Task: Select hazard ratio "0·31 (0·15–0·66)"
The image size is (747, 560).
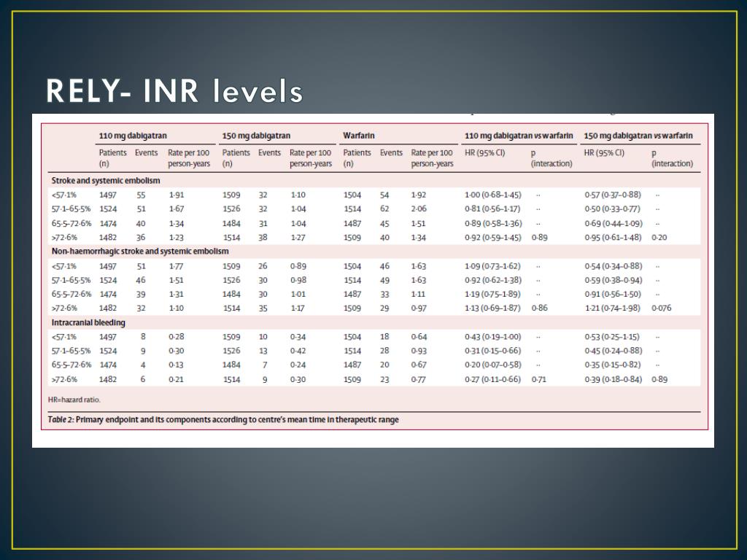Action: (493, 351)
